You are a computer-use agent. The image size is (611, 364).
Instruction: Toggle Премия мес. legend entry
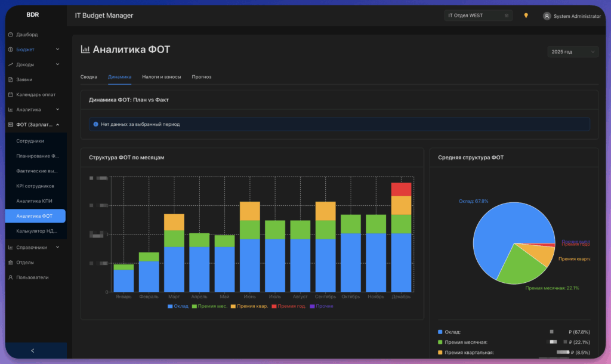(x=209, y=306)
